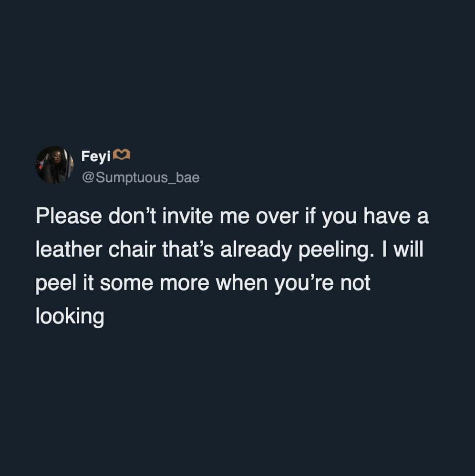Screen dimensions: 475x476
Task: Open the display name Feyi
Action: (96, 156)
